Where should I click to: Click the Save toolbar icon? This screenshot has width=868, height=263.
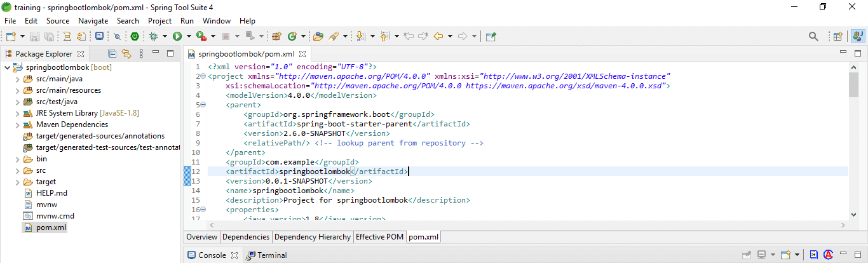pos(34,37)
